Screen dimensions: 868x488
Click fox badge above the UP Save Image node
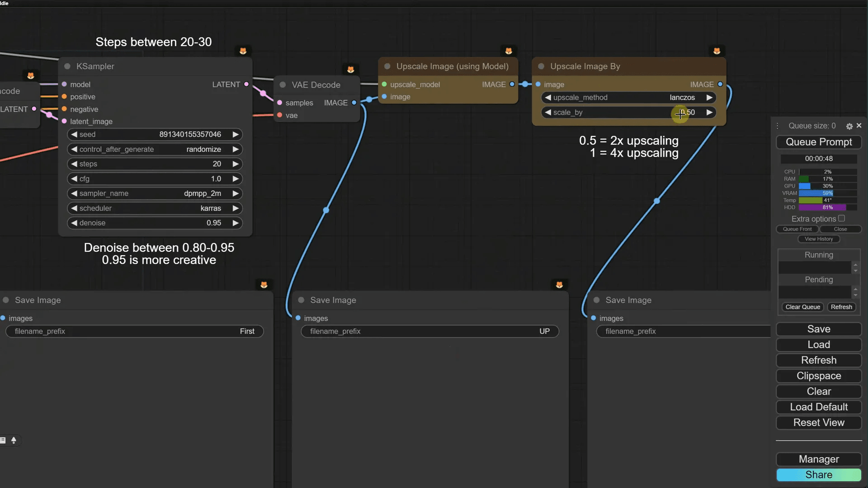(559, 285)
